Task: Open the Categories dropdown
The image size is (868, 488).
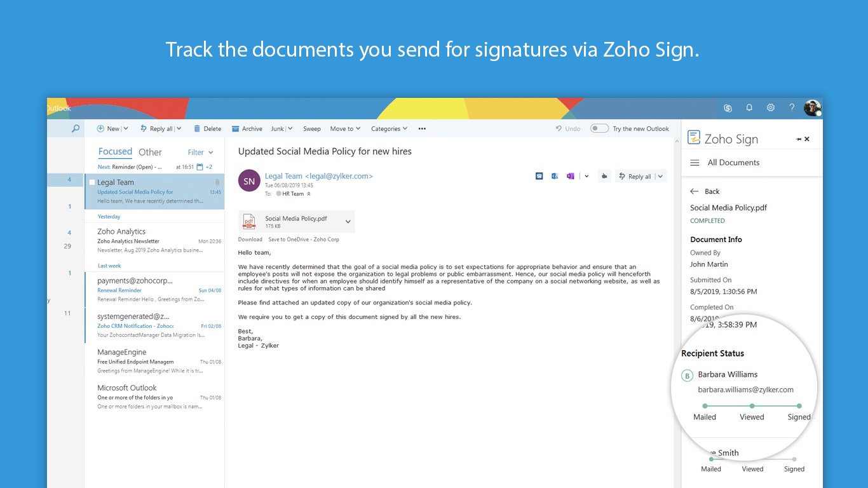Action: [x=389, y=128]
